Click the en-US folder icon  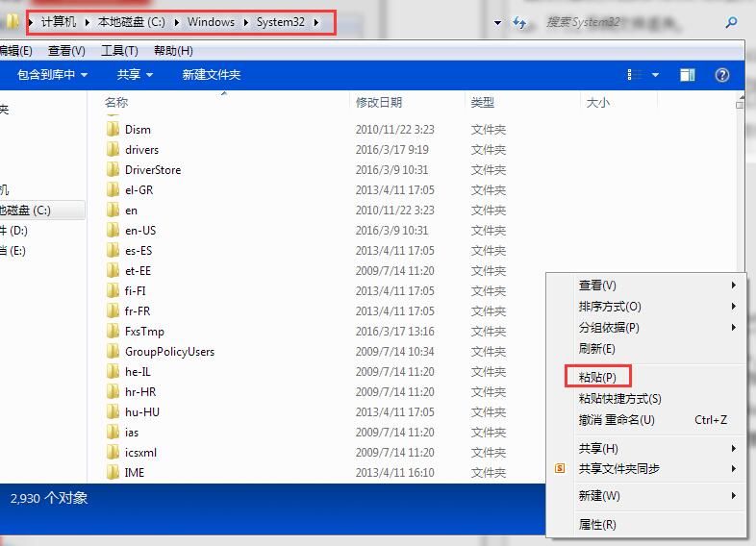point(113,231)
